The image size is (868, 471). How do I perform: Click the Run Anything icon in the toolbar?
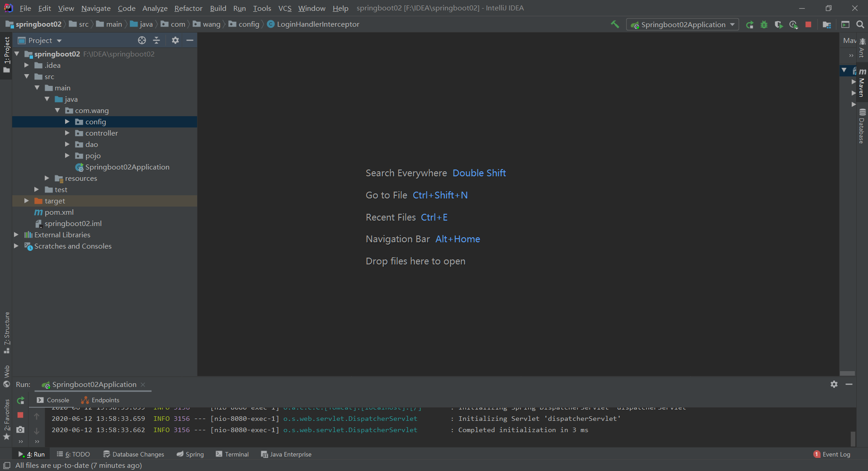845,25
